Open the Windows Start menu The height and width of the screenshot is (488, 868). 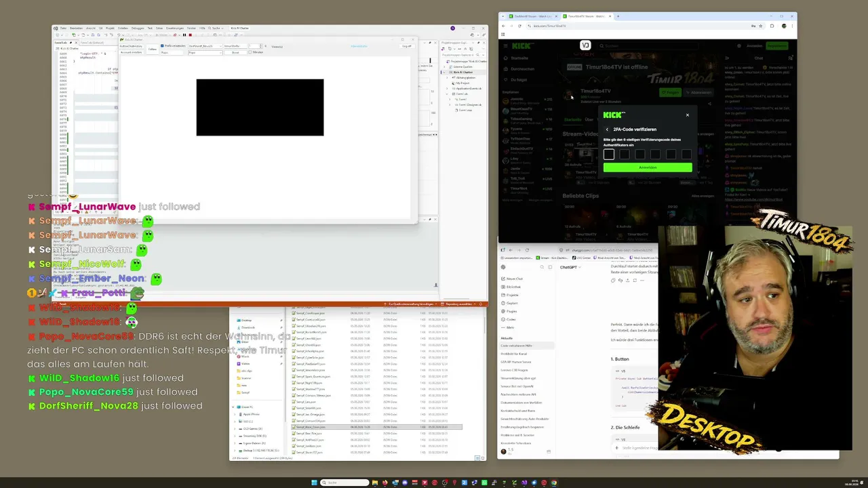coord(314,483)
